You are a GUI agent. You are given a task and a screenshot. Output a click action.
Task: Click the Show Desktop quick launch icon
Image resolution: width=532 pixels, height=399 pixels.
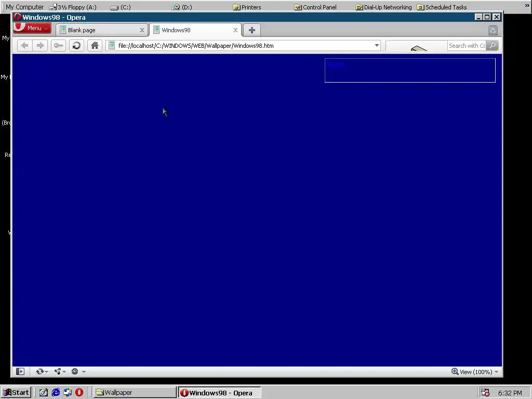(x=44, y=393)
